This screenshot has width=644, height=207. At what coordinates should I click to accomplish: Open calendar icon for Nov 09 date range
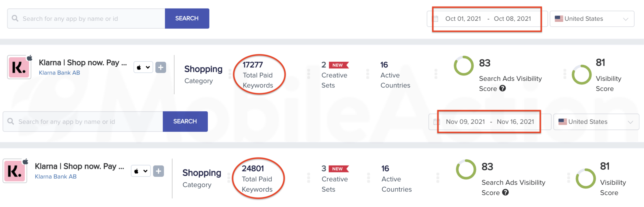437,122
